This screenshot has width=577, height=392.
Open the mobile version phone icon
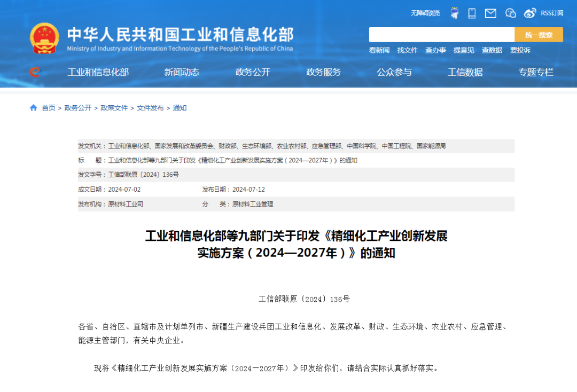tap(472, 13)
